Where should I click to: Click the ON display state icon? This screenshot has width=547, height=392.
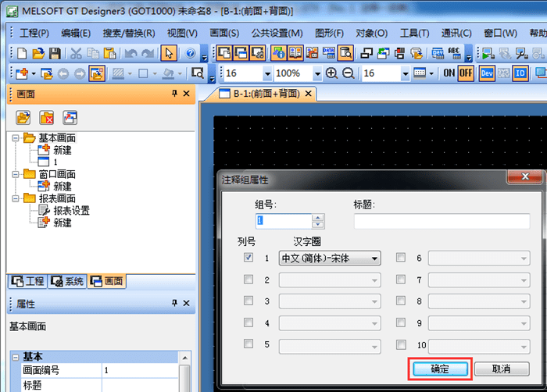(449, 73)
